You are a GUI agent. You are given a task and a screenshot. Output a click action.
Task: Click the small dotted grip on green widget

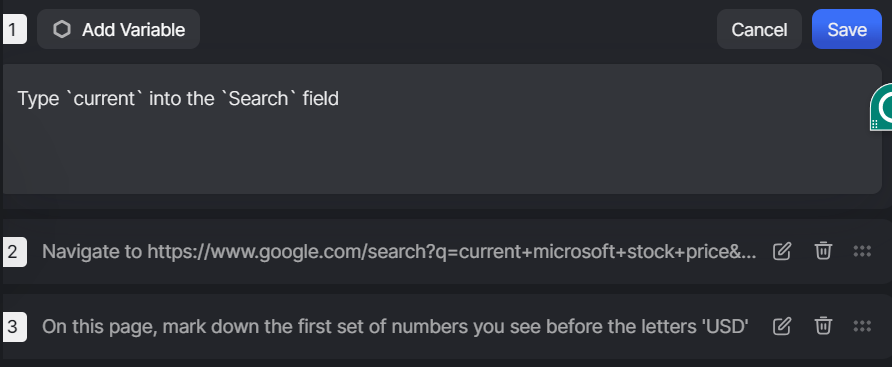pos(875,123)
